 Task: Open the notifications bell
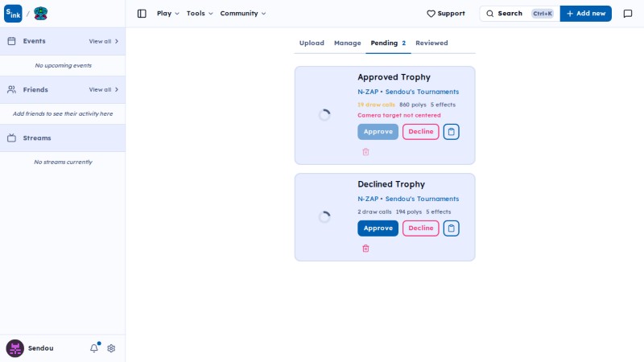tap(94, 348)
